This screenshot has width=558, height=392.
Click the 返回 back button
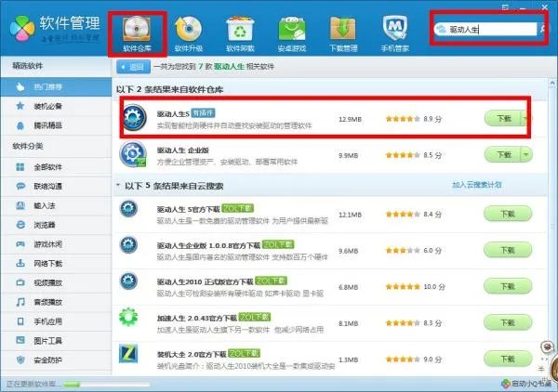tap(133, 67)
